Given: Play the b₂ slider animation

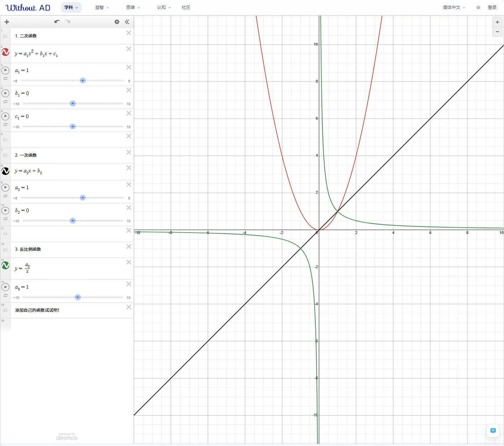Looking at the screenshot, I should (5, 211).
